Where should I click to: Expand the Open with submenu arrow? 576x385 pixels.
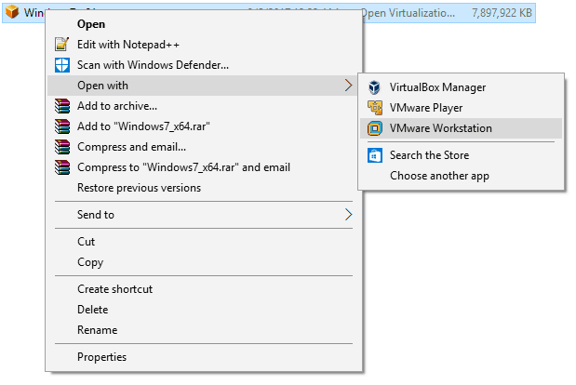348,86
